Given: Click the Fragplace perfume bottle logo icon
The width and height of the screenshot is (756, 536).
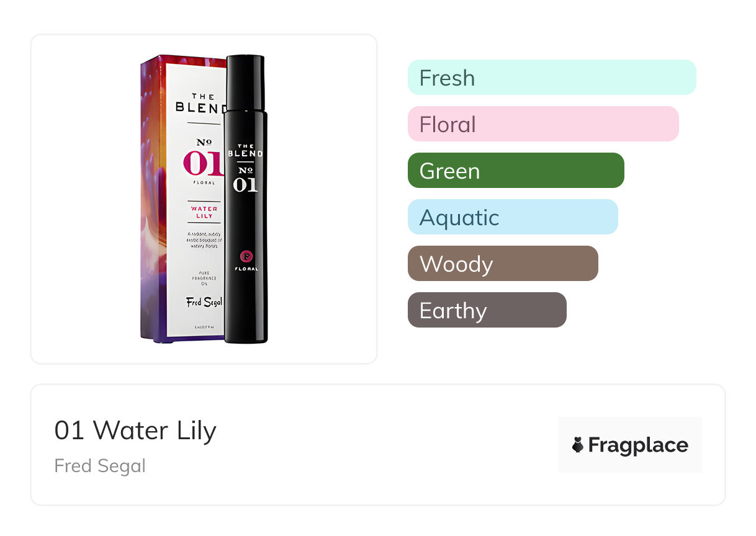Looking at the screenshot, I should (578, 445).
